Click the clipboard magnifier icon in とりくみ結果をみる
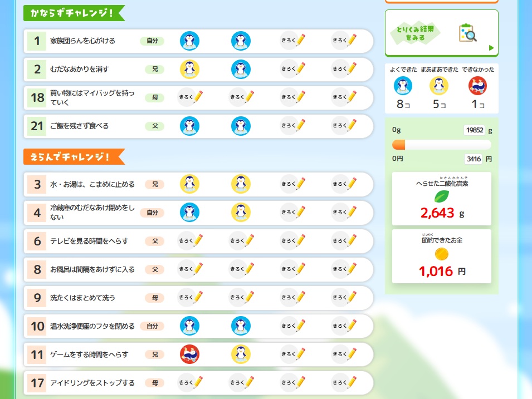532x399 pixels. point(468,33)
